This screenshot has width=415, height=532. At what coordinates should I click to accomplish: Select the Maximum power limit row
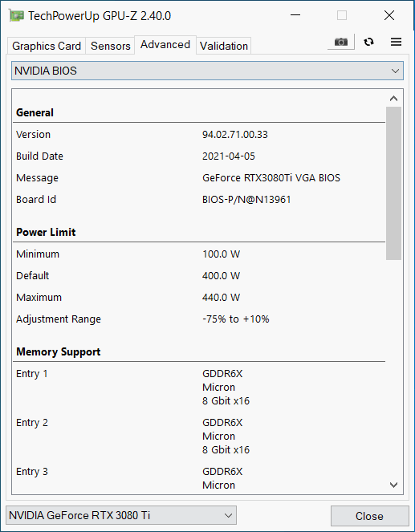click(x=199, y=298)
